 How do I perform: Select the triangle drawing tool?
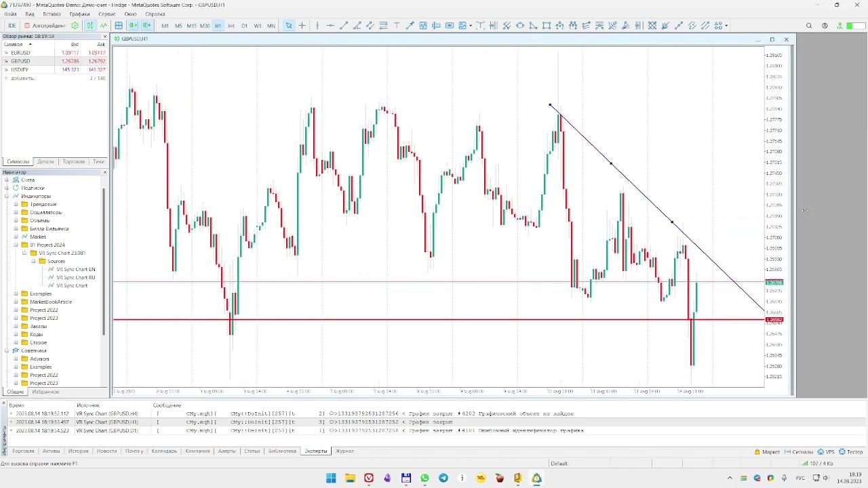point(533,26)
